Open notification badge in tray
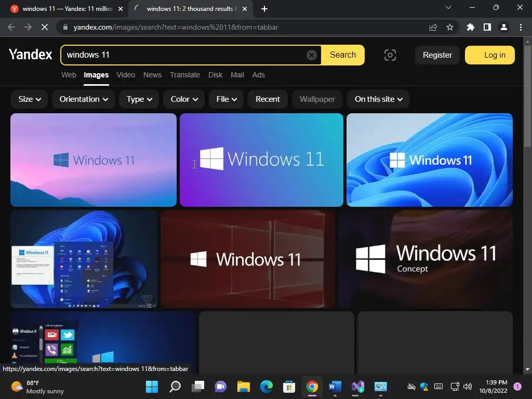This screenshot has height=399, width=532. pos(517,387)
